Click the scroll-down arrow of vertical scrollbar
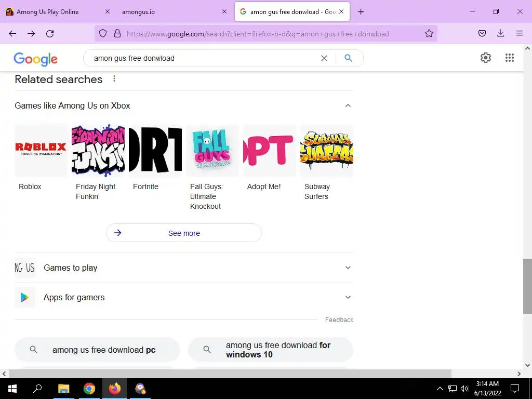The height and width of the screenshot is (399, 532). (527, 365)
